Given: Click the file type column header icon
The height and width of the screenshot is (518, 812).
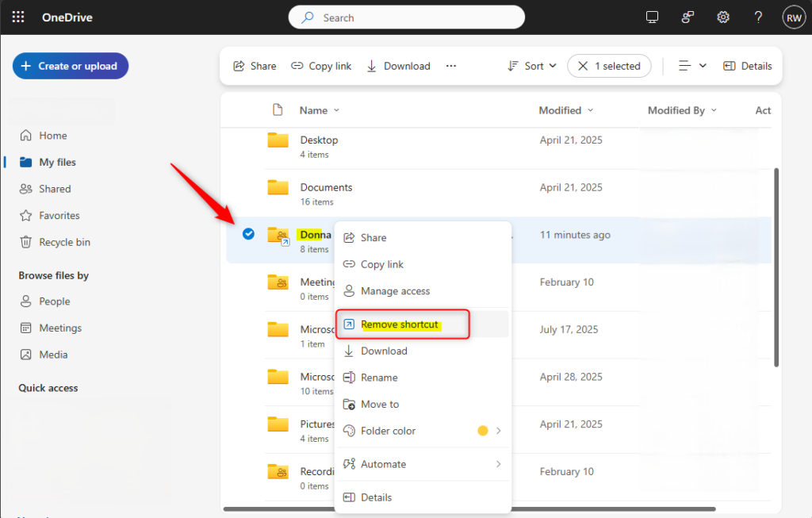Looking at the screenshot, I should (x=278, y=109).
